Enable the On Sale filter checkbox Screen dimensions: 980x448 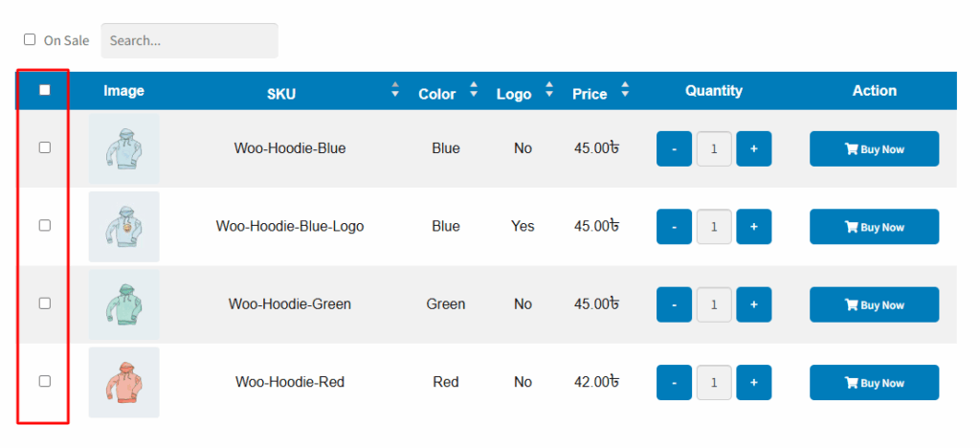[30, 39]
